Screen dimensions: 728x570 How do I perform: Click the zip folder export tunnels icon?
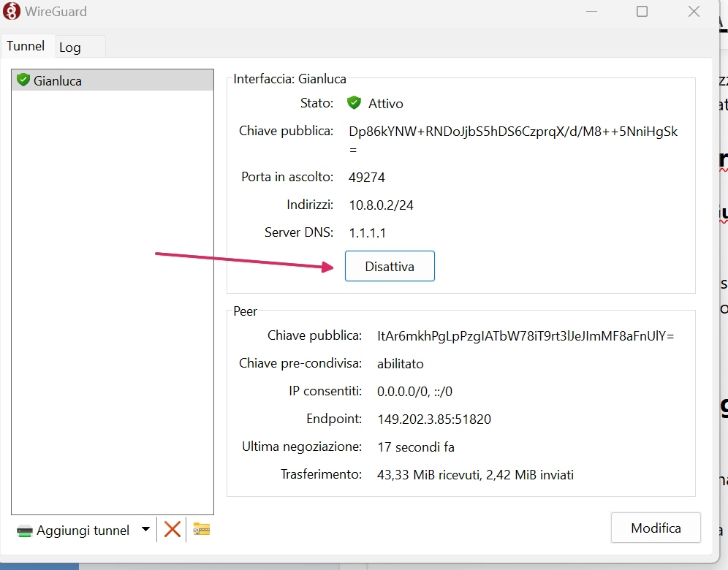point(202,529)
